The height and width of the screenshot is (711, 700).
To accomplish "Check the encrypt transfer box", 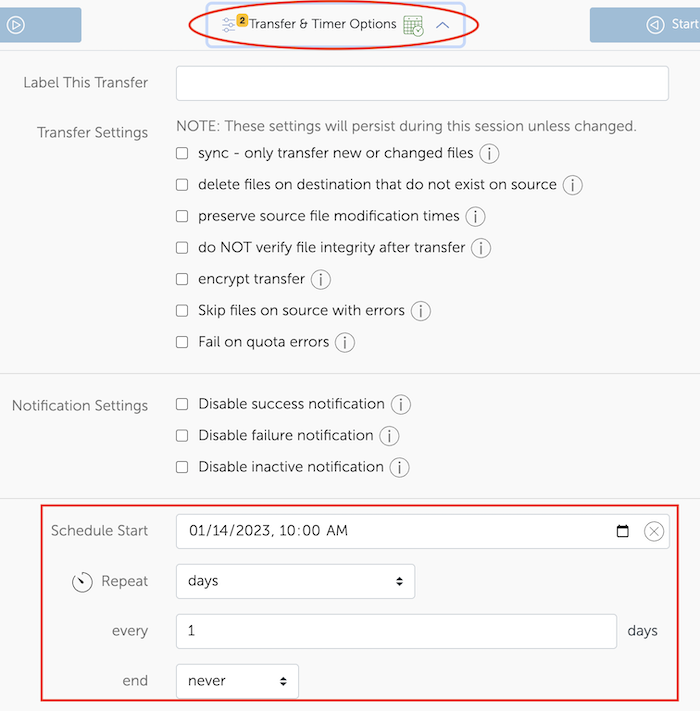I will point(182,279).
